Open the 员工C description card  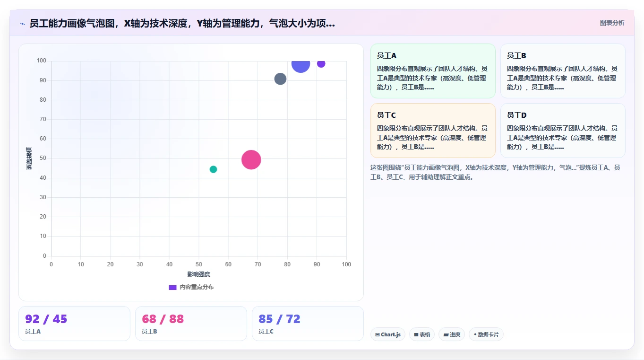tap(433, 131)
